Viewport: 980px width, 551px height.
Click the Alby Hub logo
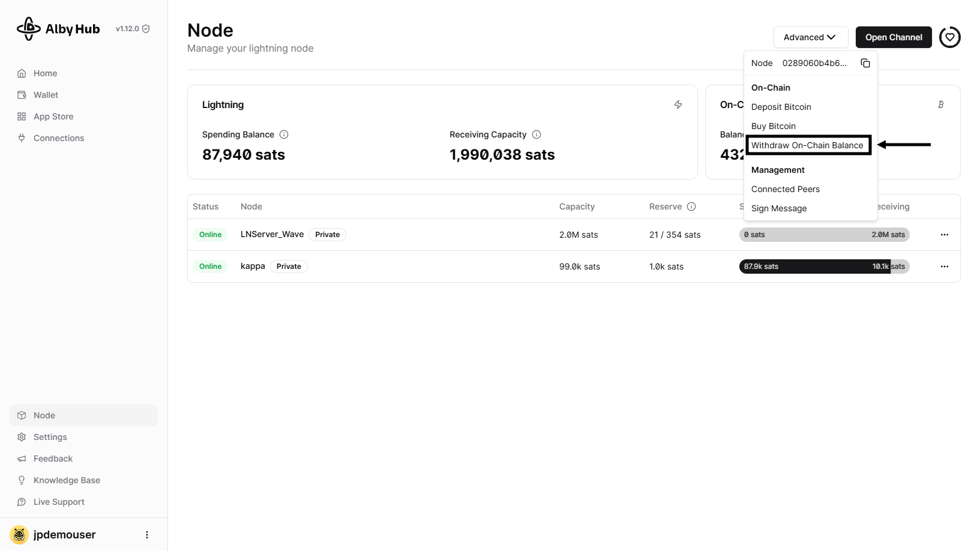[x=58, y=29]
